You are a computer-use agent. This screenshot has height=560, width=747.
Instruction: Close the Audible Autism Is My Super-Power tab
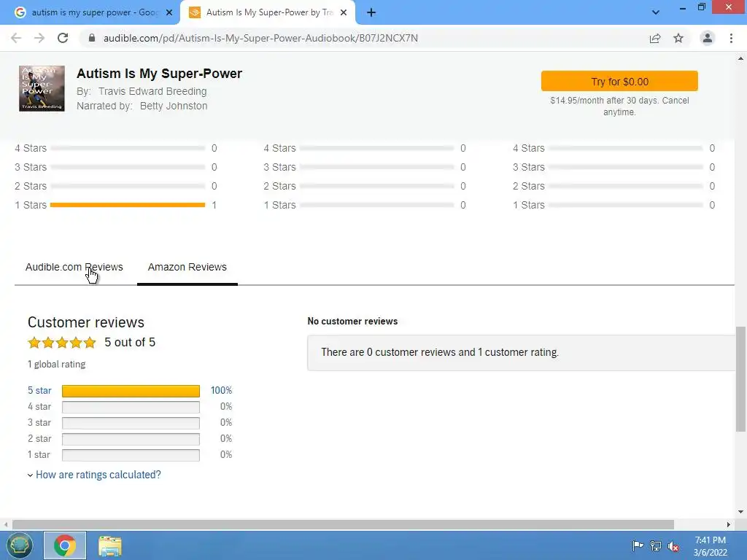point(344,12)
